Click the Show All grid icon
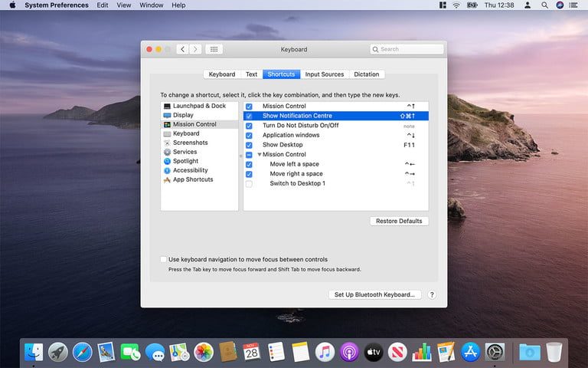Image resolution: width=588 pixels, height=368 pixels. tap(214, 49)
